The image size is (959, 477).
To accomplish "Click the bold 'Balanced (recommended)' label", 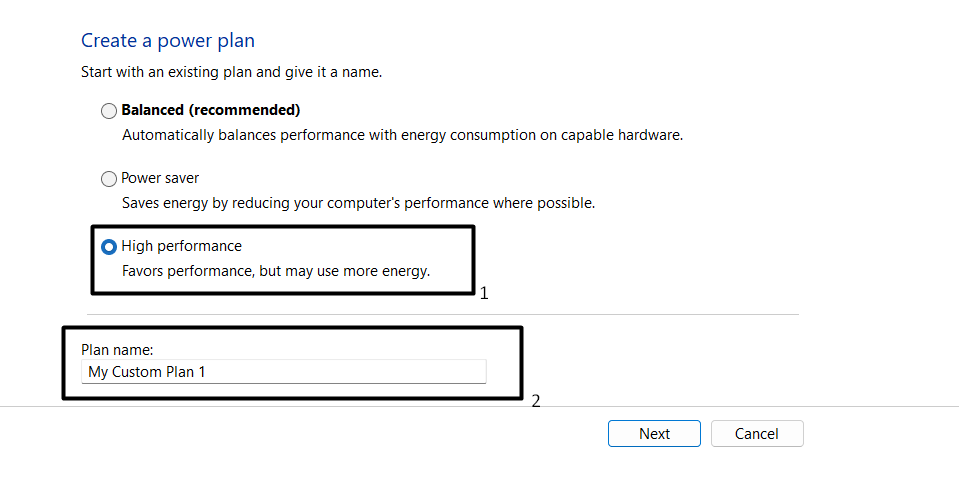I will tap(211, 110).
